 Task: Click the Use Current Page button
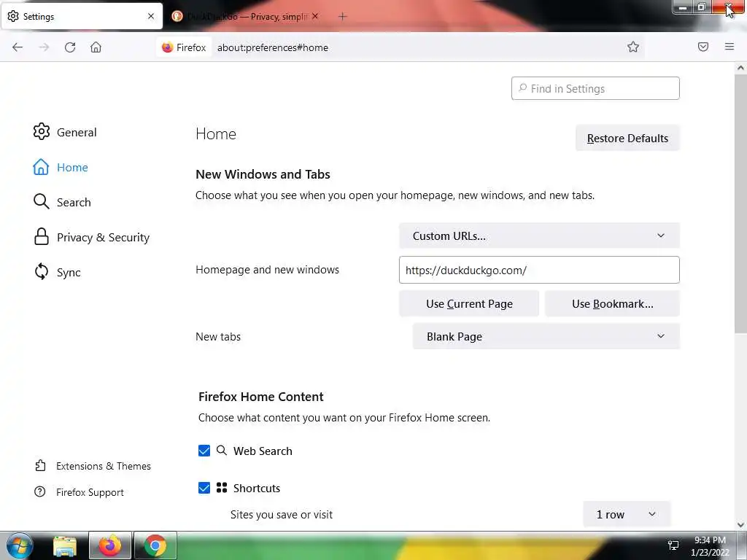469,304
